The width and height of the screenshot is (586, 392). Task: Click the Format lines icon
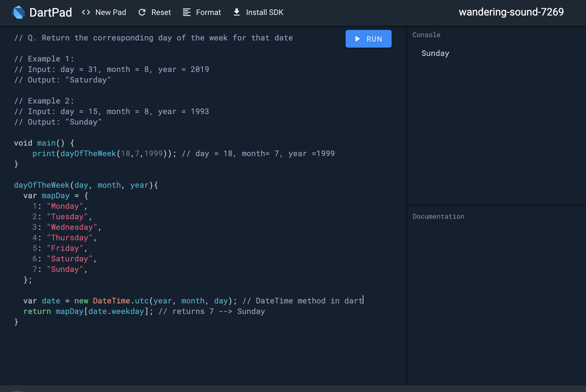point(187,12)
